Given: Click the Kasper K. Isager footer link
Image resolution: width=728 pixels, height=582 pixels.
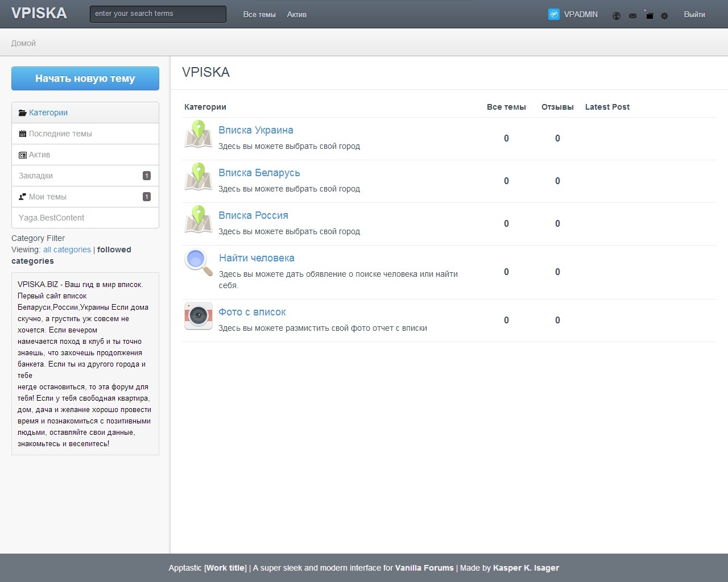Looking at the screenshot, I should (526, 568).
